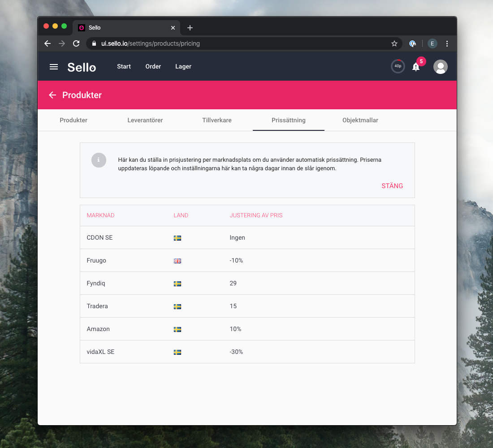Dismiss the info notice with STÄNG
This screenshot has height=448, width=493.
pos(392,186)
